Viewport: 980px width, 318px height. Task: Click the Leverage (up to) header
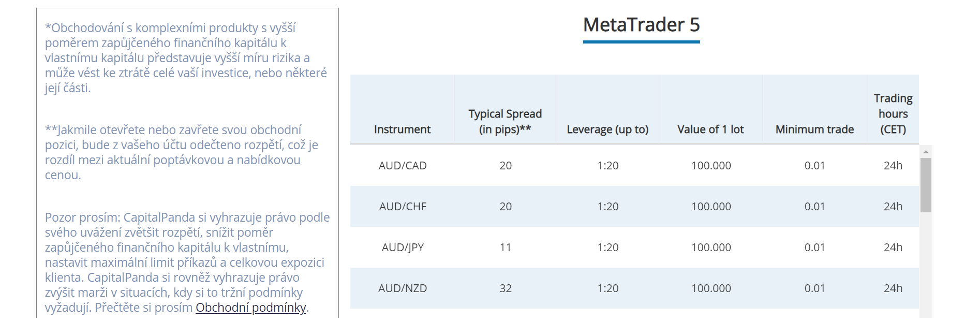click(x=607, y=129)
